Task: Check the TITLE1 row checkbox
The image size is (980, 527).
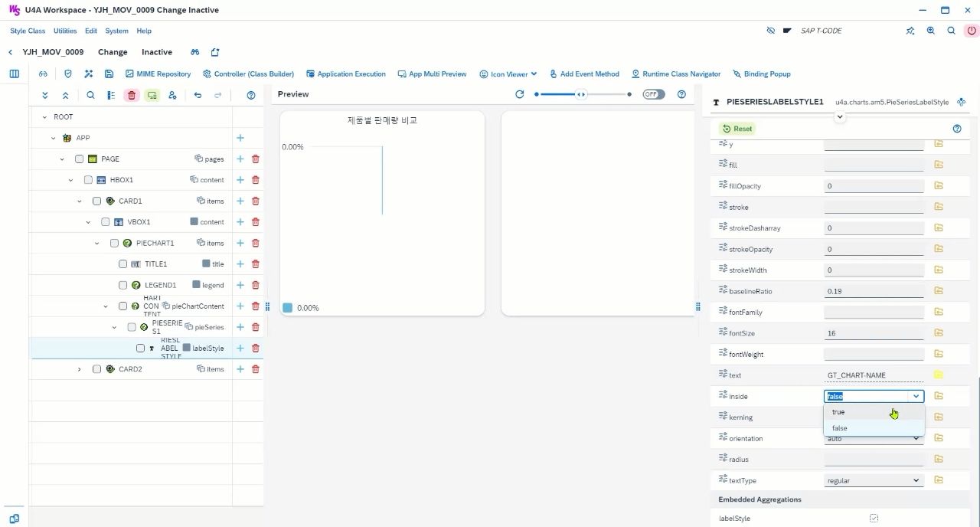Action: pyautogui.click(x=122, y=263)
